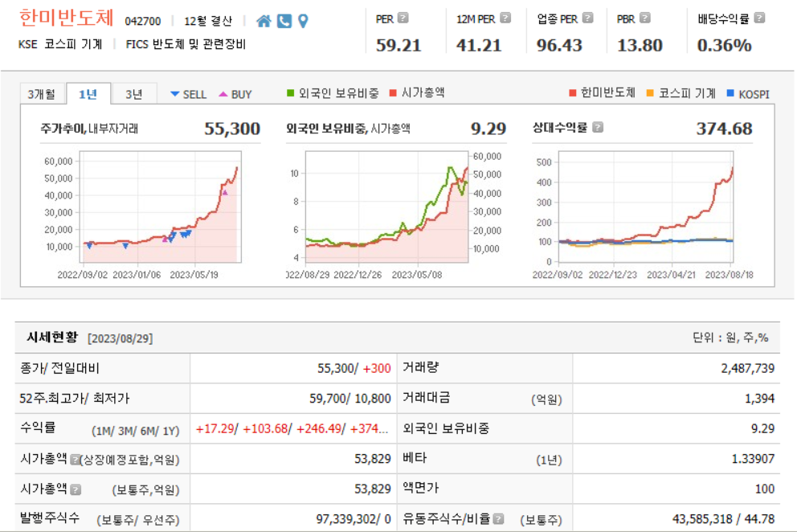Toggle the BUY marker legend
Screen dimensions: 797x532
pyautogui.click(x=236, y=92)
